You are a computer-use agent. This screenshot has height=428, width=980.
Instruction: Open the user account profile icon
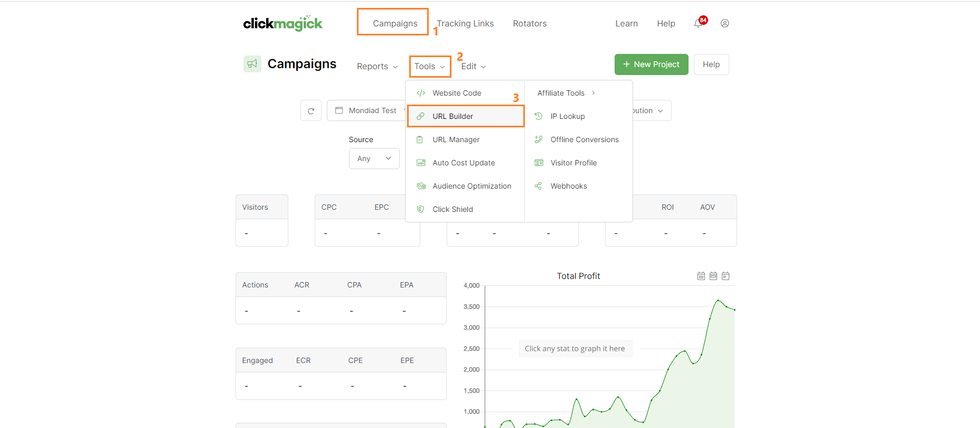pyautogui.click(x=724, y=23)
